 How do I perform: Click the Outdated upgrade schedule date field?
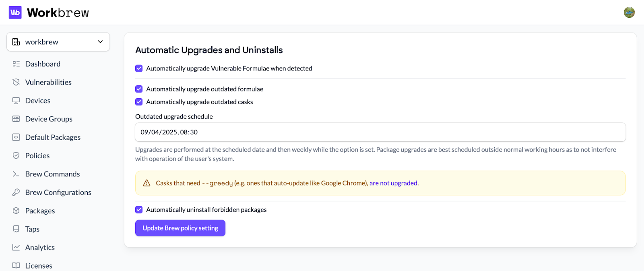coord(380,132)
